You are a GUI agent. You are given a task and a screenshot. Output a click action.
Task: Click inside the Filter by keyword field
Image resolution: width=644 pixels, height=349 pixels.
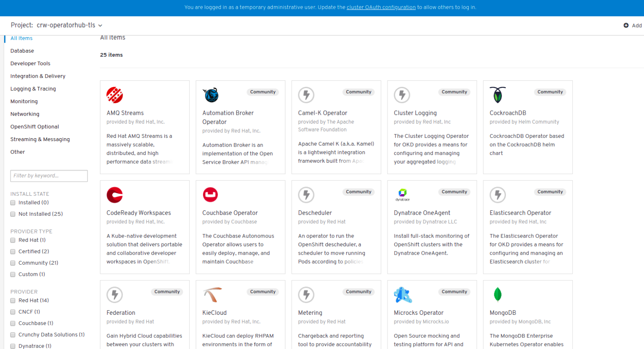48,176
